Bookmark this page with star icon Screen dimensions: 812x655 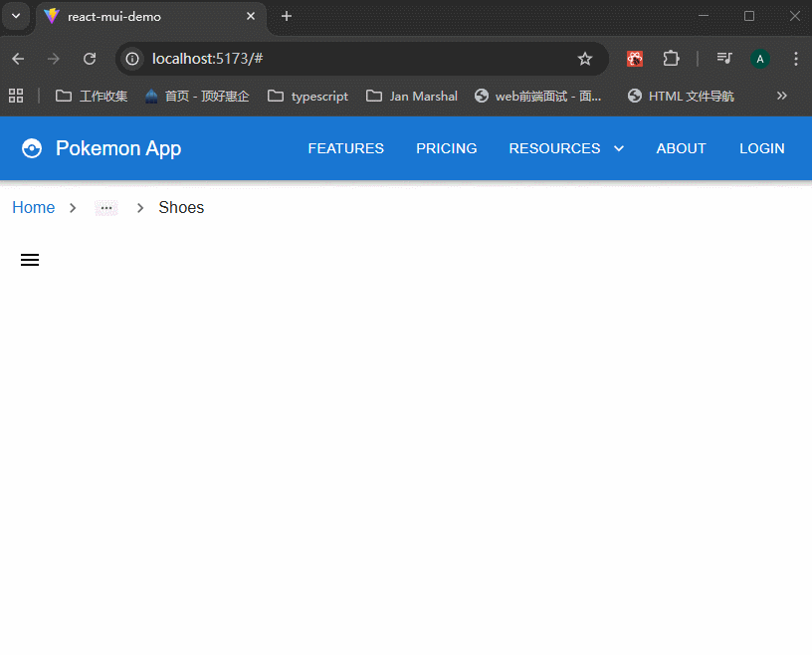pos(585,59)
